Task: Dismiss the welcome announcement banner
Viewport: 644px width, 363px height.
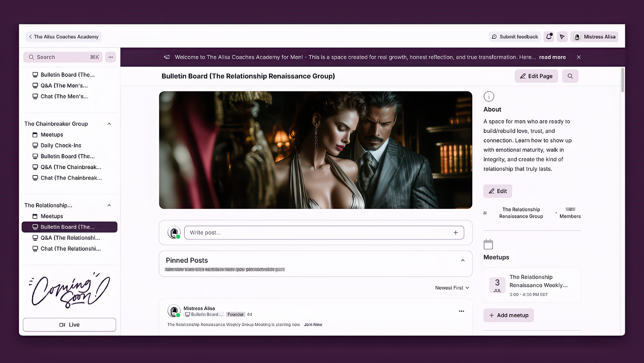Action: tap(579, 57)
